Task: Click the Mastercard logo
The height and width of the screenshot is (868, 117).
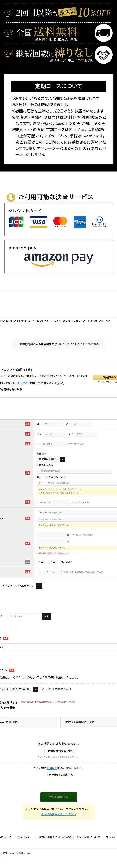Action: (x=60, y=222)
